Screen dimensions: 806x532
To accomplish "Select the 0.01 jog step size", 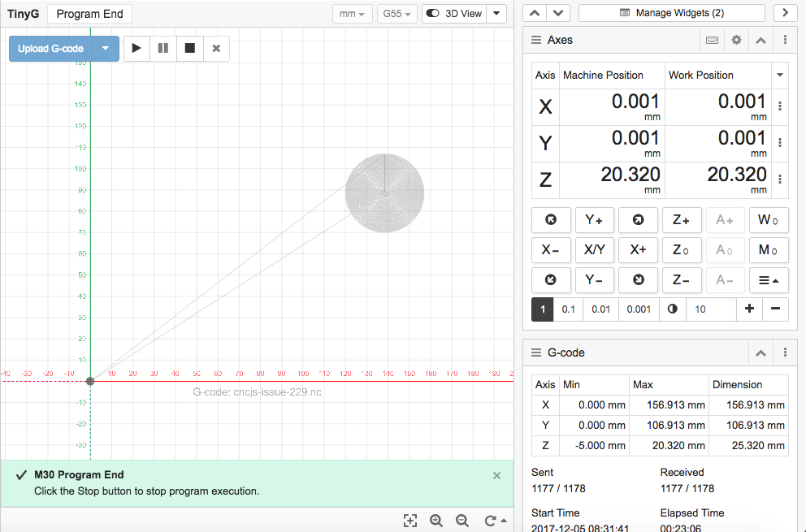I will (600, 309).
